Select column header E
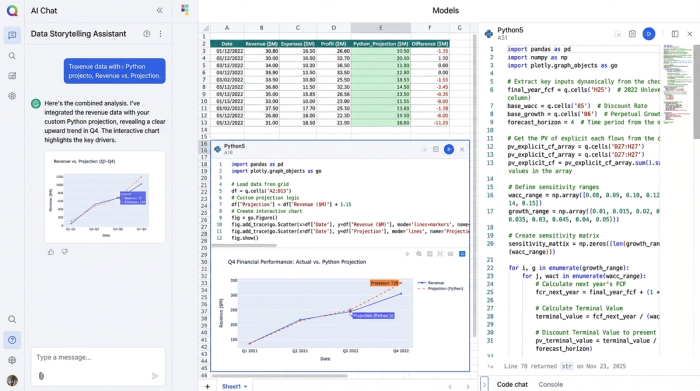 [x=381, y=28]
